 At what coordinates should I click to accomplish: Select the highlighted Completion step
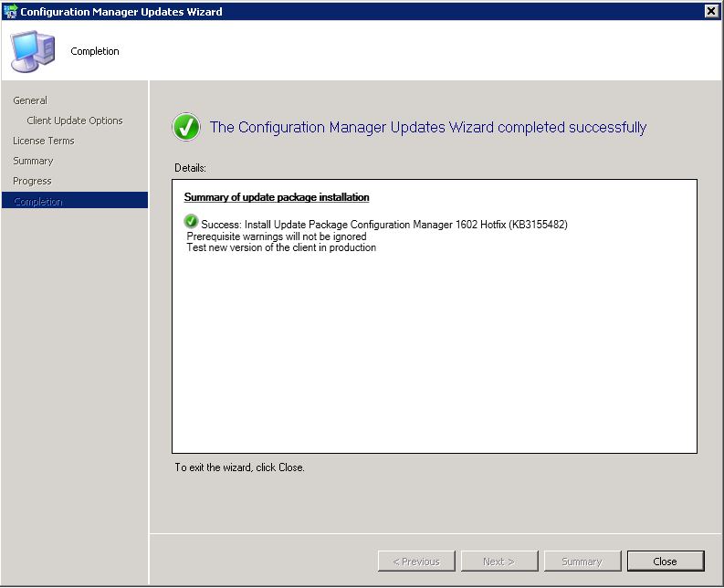(75, 201)
